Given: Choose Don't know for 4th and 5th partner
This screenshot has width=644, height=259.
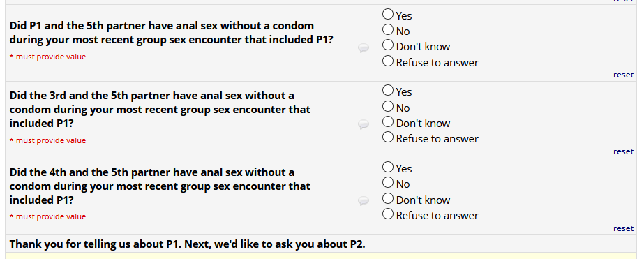Looking at the screenshot, I should click(388, 198).
